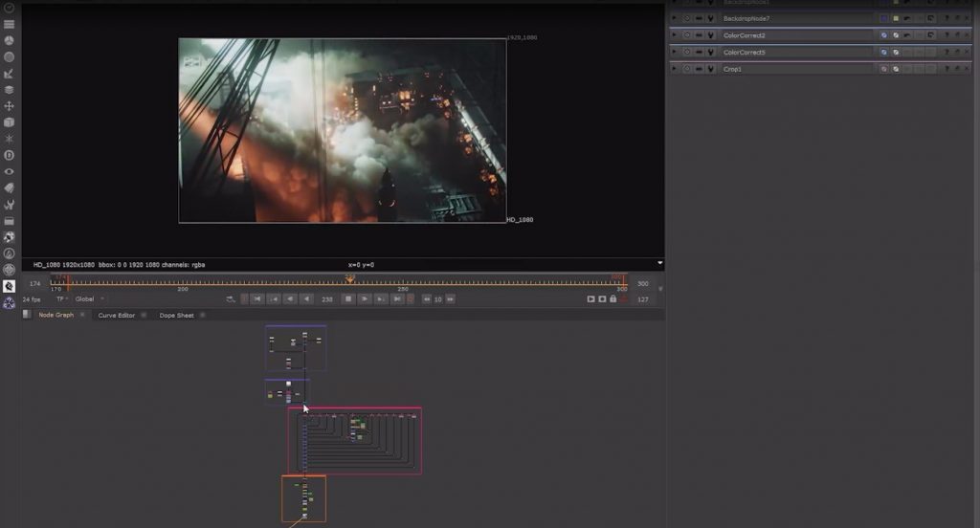Click the frame increment field showing 10
Viewport: 980px width, 528px height.
click(x=438, y=299)
